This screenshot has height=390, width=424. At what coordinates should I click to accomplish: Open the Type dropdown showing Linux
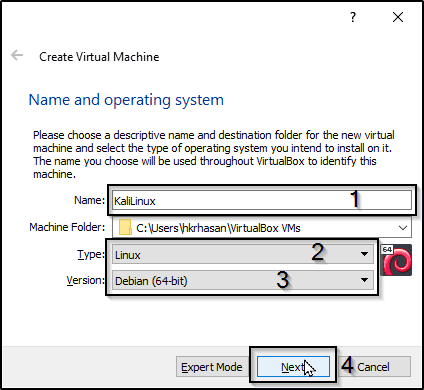click(242, 255)
